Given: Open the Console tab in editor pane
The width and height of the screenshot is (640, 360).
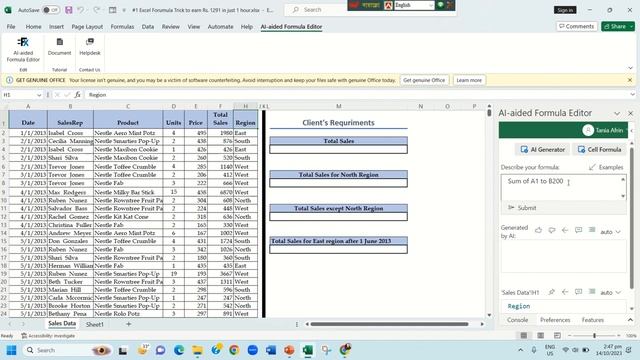Looking at the screenshot, I should (518, 320).
